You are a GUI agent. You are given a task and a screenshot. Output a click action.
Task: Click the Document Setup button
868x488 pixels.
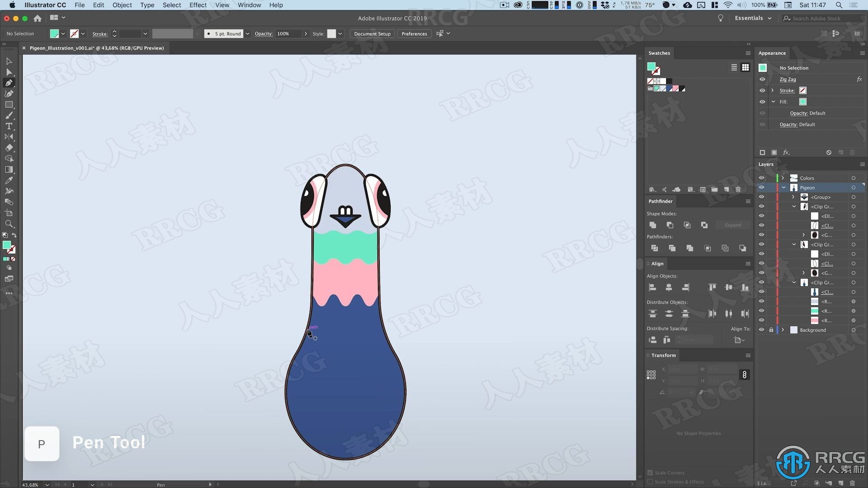pos(372,34)
